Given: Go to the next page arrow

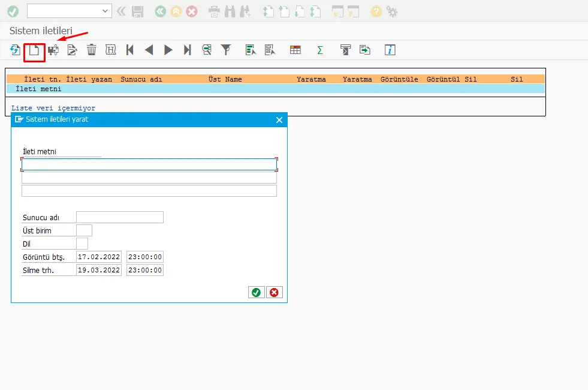Looking at the screenshot, I should point(168,50).
